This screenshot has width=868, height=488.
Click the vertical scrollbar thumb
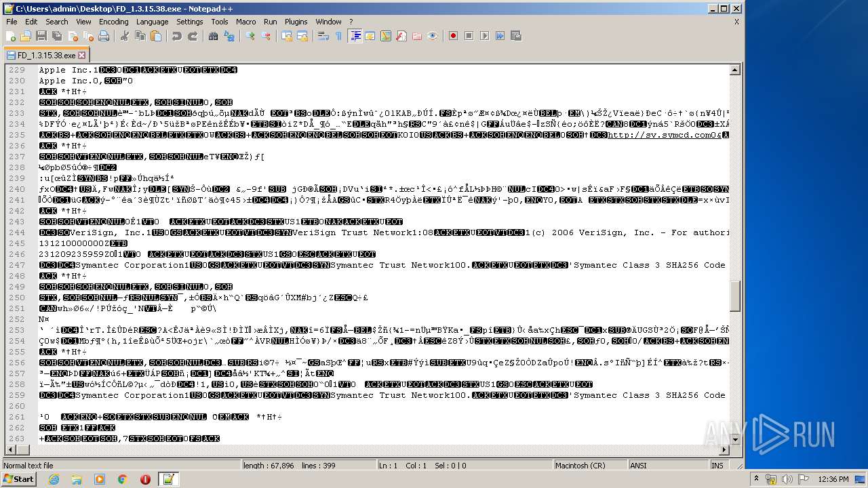tap(735, 295)
